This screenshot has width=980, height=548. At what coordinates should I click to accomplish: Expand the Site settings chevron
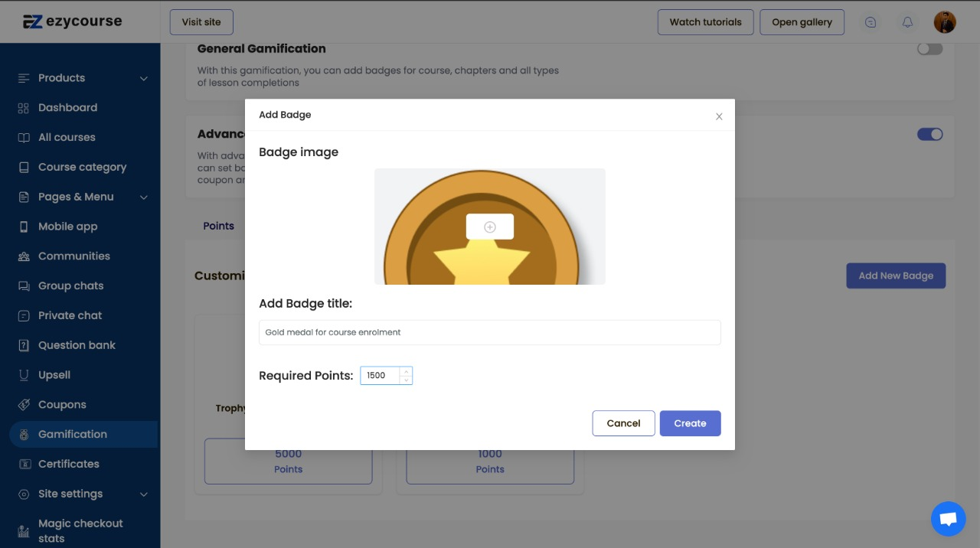point(144,494)
